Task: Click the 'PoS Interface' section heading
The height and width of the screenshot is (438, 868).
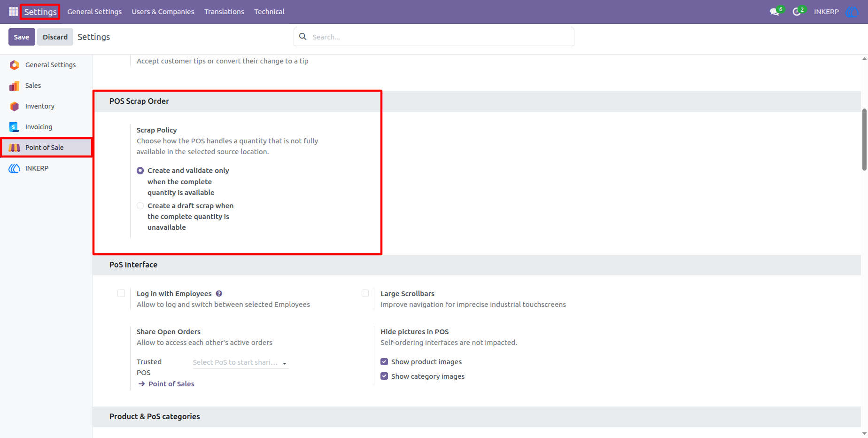Action: [133, 265]
